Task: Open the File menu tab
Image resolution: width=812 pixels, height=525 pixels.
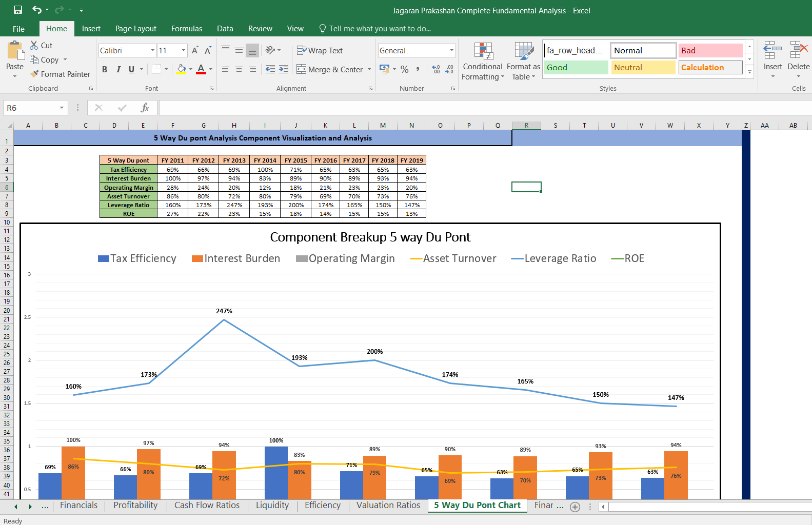Action: 18,29
